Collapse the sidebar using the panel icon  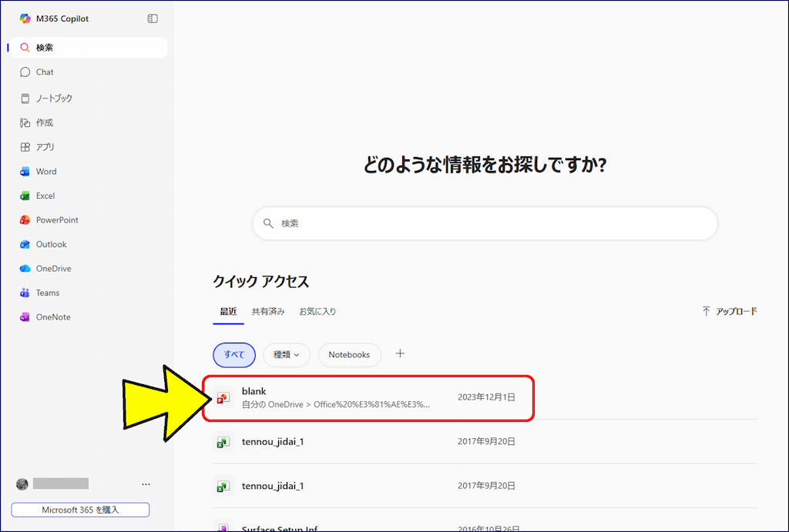[154, 18]
